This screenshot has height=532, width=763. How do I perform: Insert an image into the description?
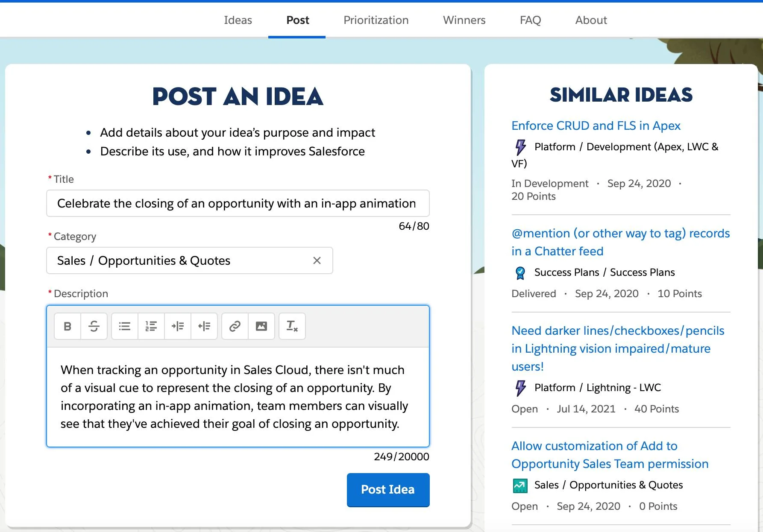(261, 326)
